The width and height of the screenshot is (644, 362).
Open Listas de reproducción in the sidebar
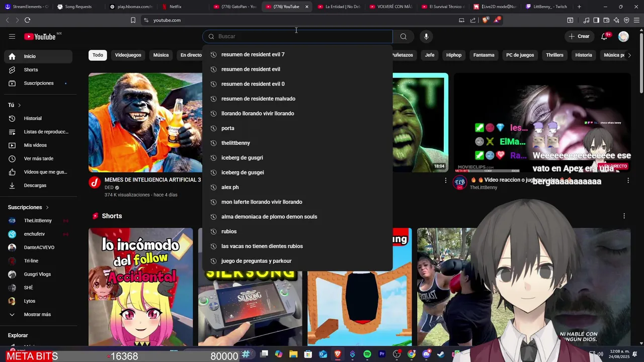click(x=38, y=132)
